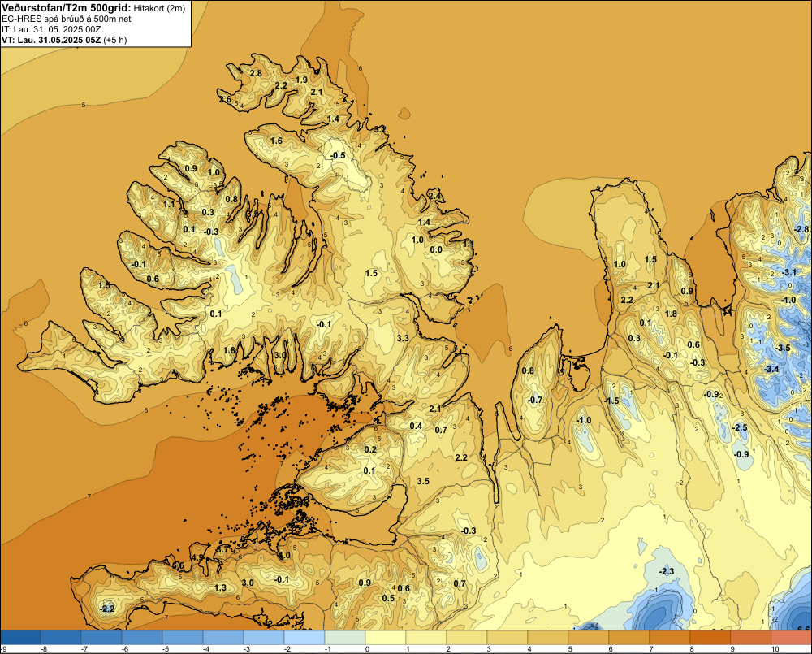Select the "IT: Lau. 31. 05. 2025 00Z" line

pyautogui.click(x=50, y=29)
